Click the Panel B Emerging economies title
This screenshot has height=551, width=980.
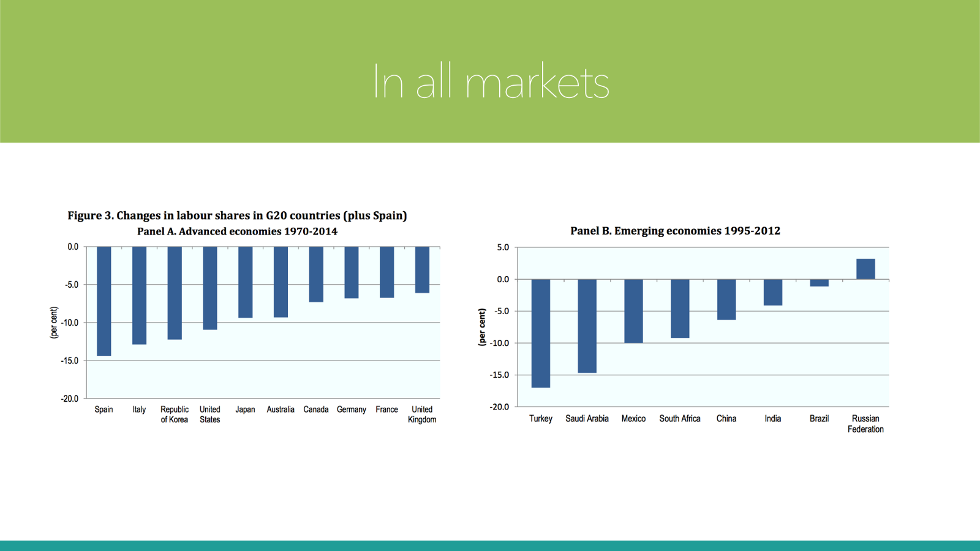click(675, 231)
